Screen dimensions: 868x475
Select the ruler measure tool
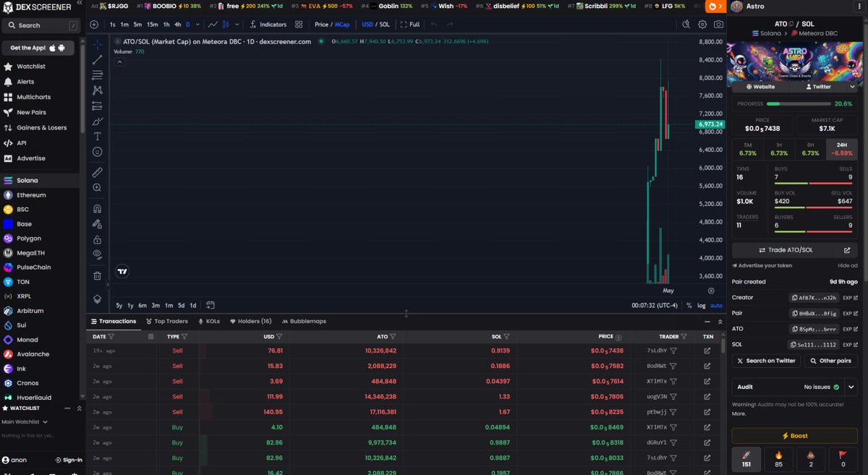click(97, 172)
